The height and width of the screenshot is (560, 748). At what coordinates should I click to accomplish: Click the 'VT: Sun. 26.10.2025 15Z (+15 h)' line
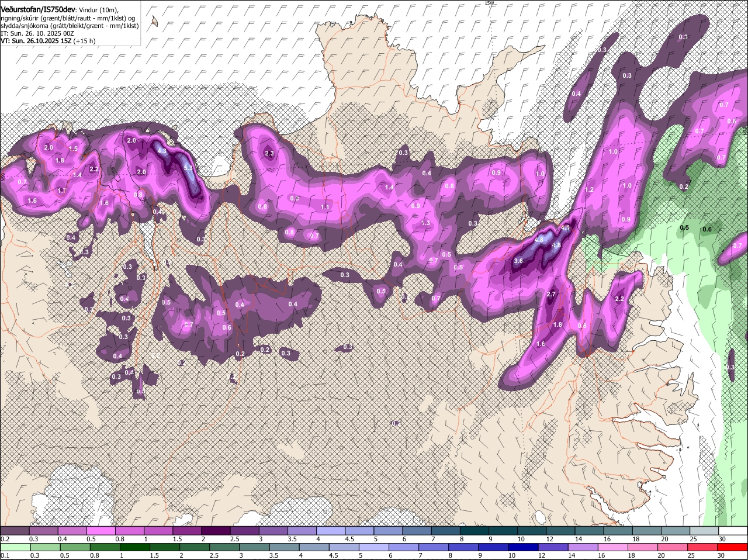[x=48, y=41]
